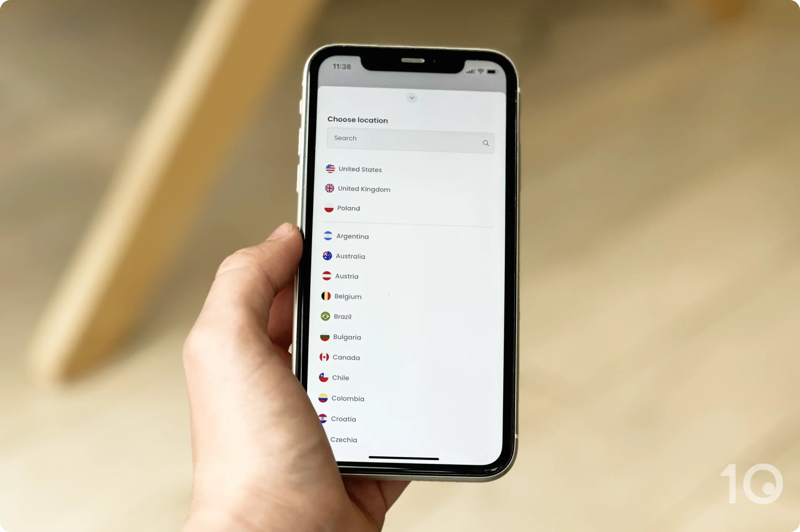800x532 pixels.
Task: Click the United Kingdom flag icon
Action: click(x=329, y=188)
